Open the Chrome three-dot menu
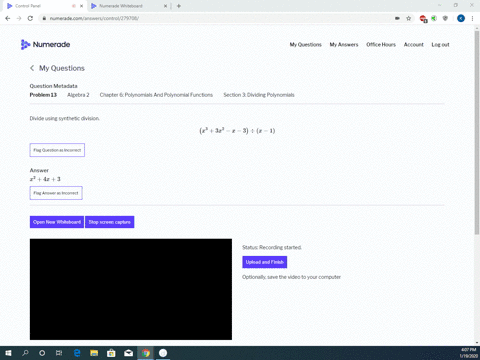The width and height of the screenshot is (480, 360). 472,18
